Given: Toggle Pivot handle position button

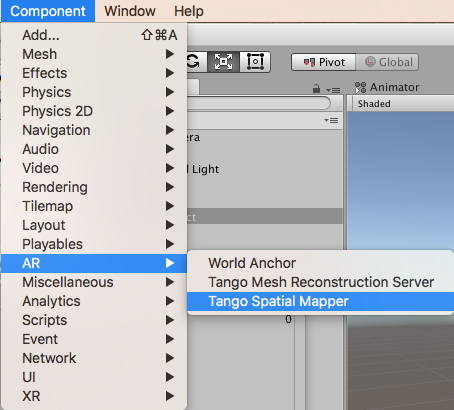Looking at the screenshot, I should point(324,62).
